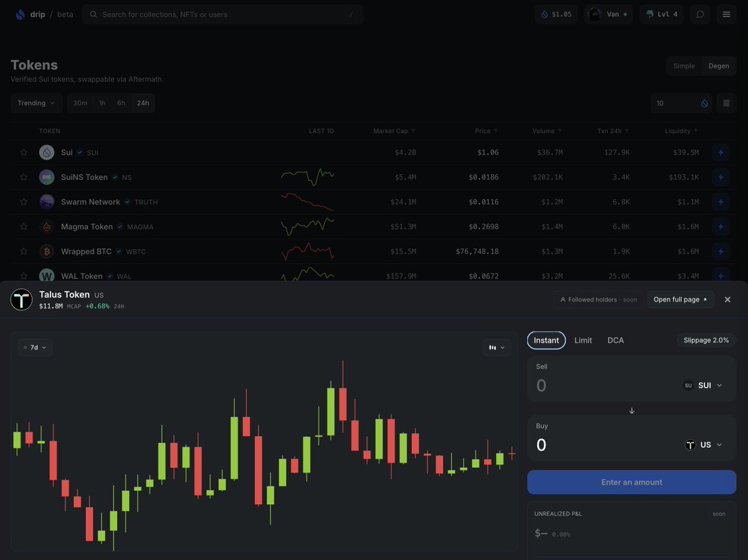Star the Wrapped BTC row
Viewport: 748px width, 560px height.
tap(24, 252)
